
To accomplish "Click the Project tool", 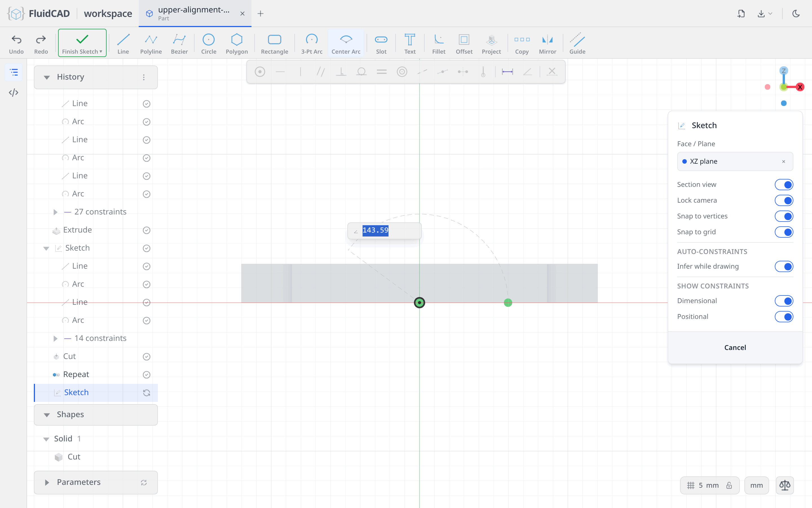I will [x=491, y=43].
